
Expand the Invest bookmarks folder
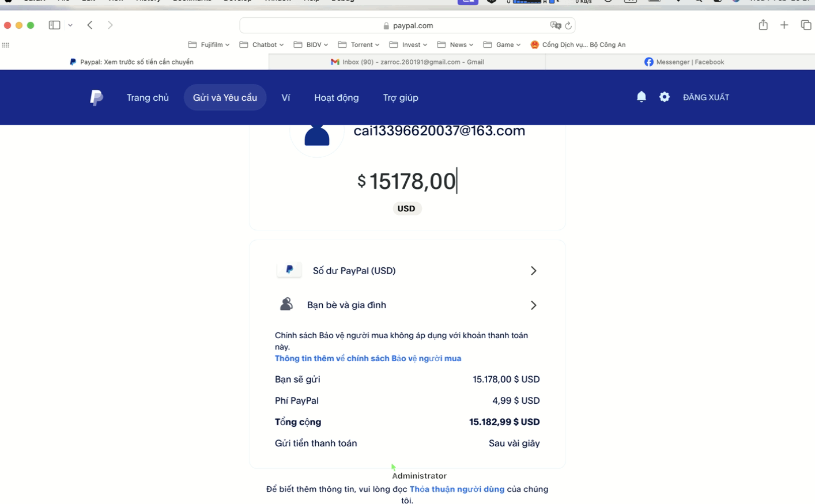point(408,45)
